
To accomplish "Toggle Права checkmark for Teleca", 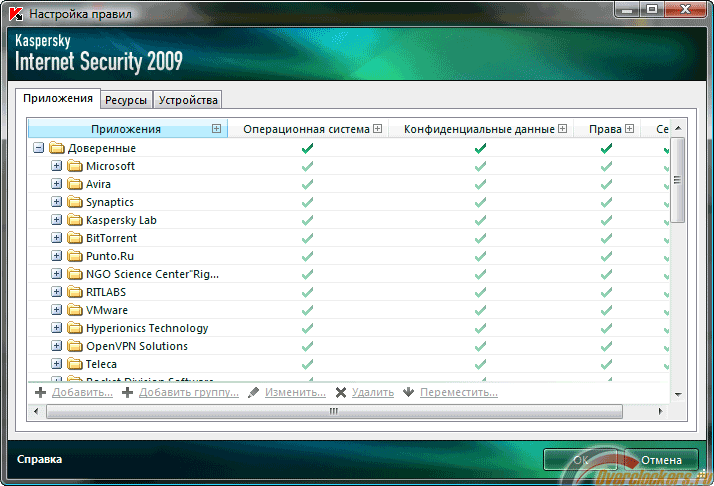I will tap(607, 364).
